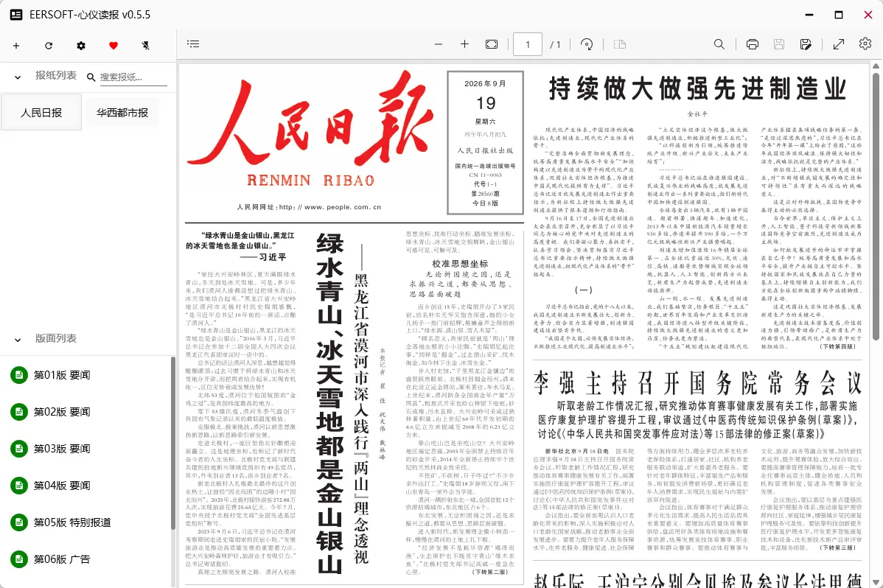Click vertical headline 绿水青山、冰天雪地都是金山银山

pos(330,404)
